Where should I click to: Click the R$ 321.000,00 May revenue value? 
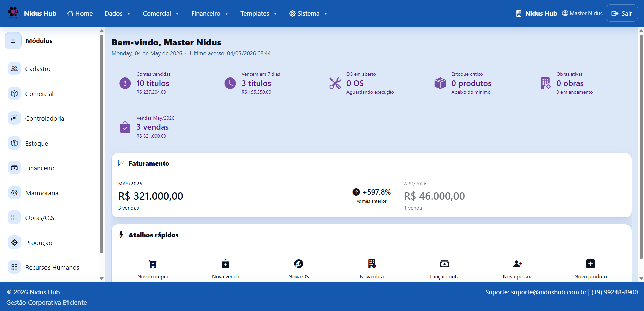[151, 196]
